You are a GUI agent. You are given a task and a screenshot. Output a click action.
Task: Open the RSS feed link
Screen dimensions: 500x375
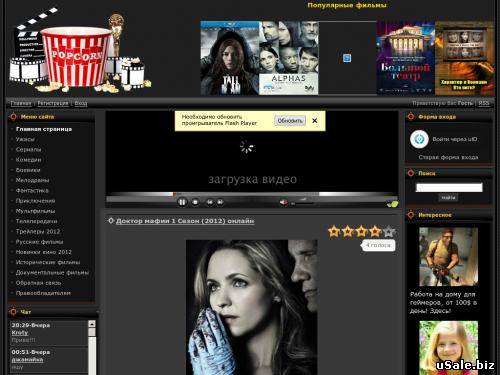pos(484,103)
